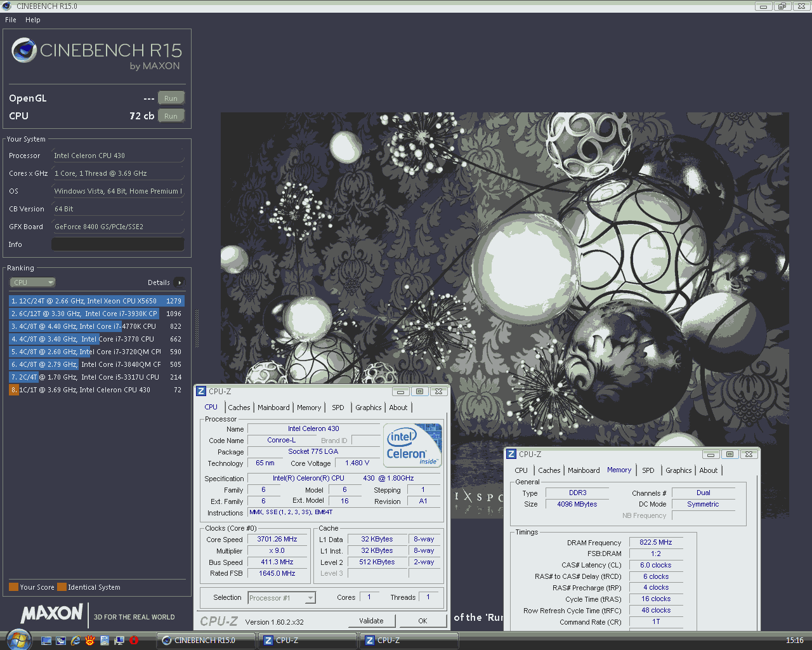The width and height of the screenshot is (812, 650).
Task: Click Validate in CPU-Z window
Action: [x=371, y=621]
